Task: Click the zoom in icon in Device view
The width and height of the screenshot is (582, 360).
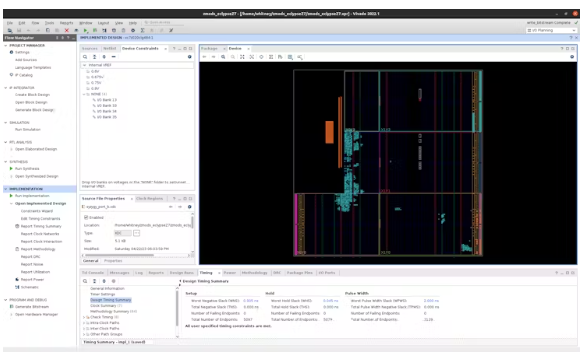Action: coord(223,57)
